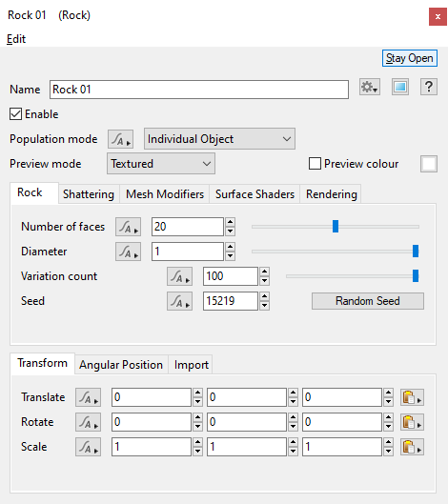Toggle the Stay Open button
The width and height of the screenshot is (448, 504).
[x=410, y=58]
